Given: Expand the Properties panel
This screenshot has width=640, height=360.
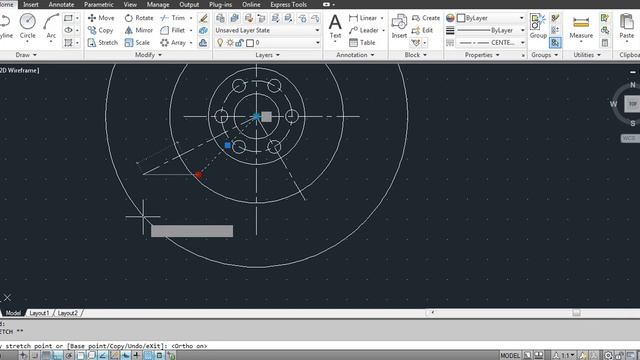Looking at the screenshot, I should 482,55.
